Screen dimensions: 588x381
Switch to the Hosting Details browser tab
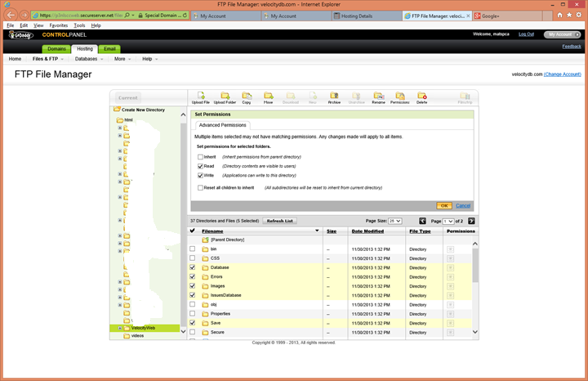[x=366, y=16]
